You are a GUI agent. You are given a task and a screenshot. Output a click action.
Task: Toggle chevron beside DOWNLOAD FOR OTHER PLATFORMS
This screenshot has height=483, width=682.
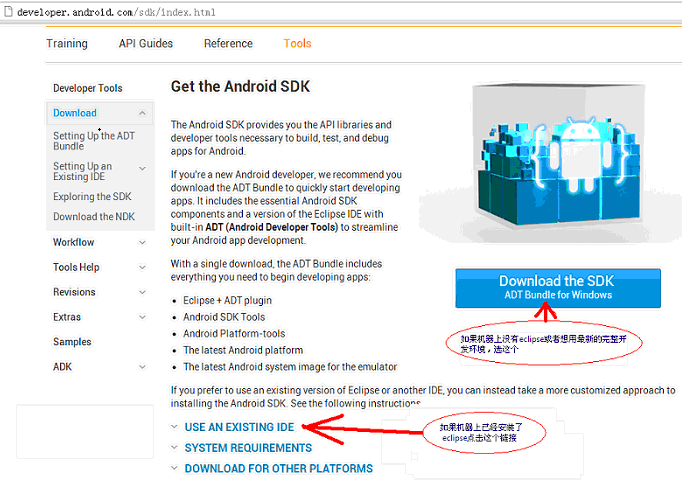174,468
